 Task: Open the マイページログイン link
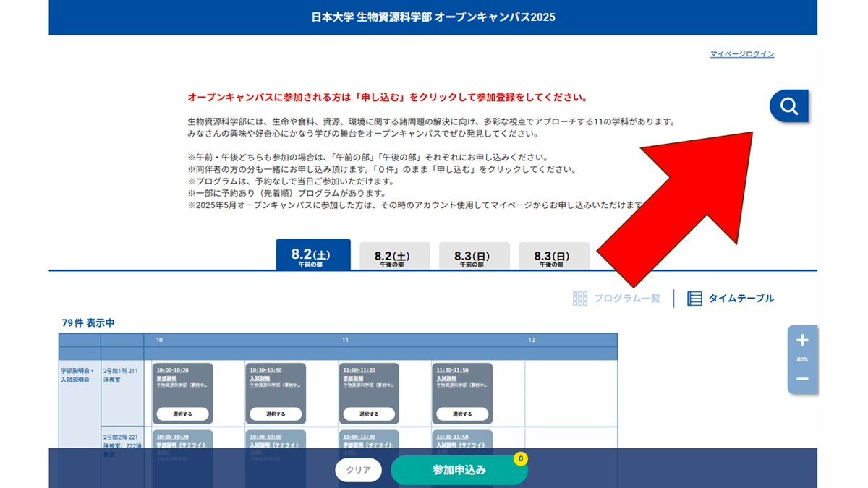[x=742, y=54]
